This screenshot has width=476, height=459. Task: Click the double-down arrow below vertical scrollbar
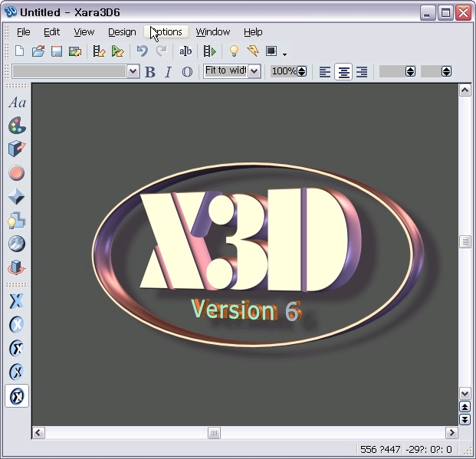click(x=465, y=419)
